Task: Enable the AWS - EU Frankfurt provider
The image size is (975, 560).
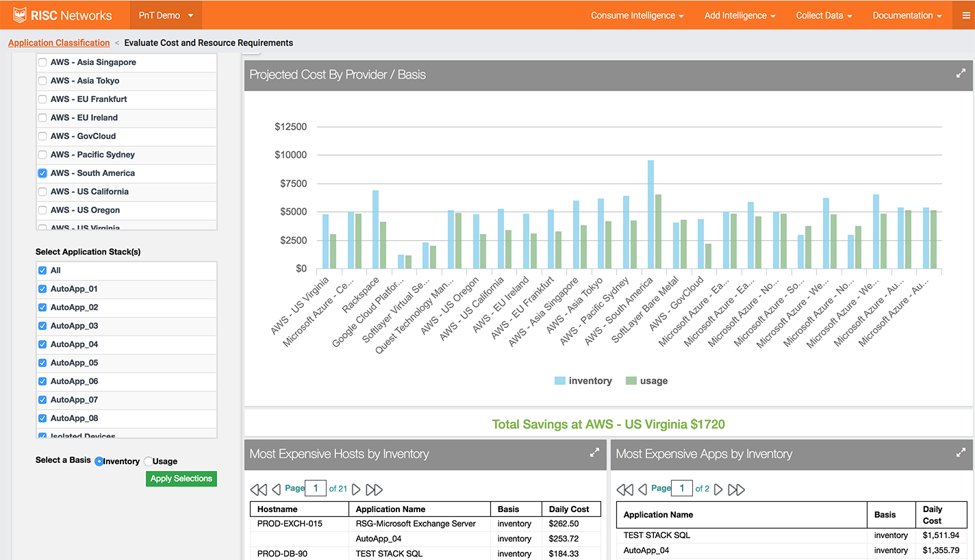Action: 42,99
